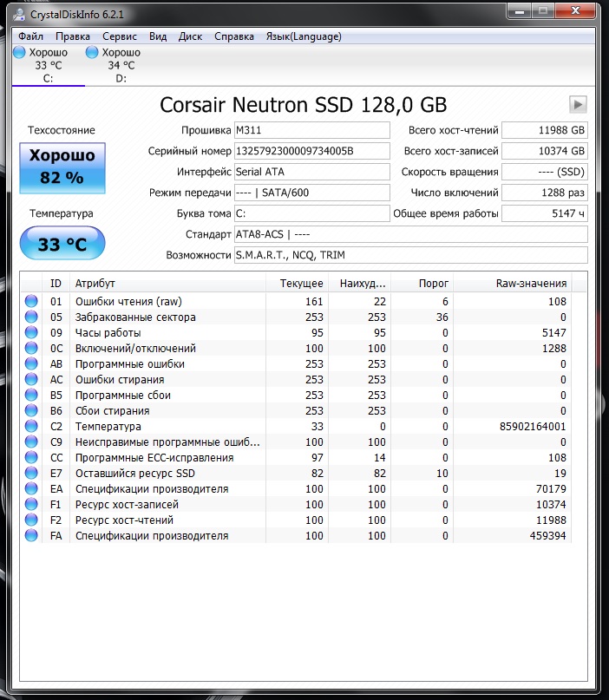The image size is (609, 700).
Task: Open the Правка menu
Action: [73, 36]
